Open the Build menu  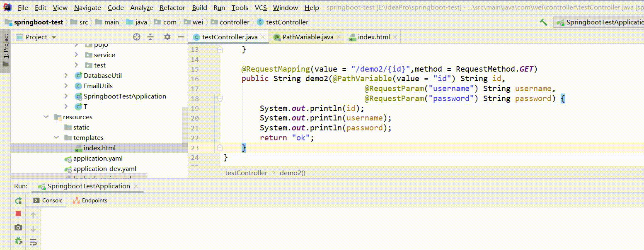tap(200, 7)
